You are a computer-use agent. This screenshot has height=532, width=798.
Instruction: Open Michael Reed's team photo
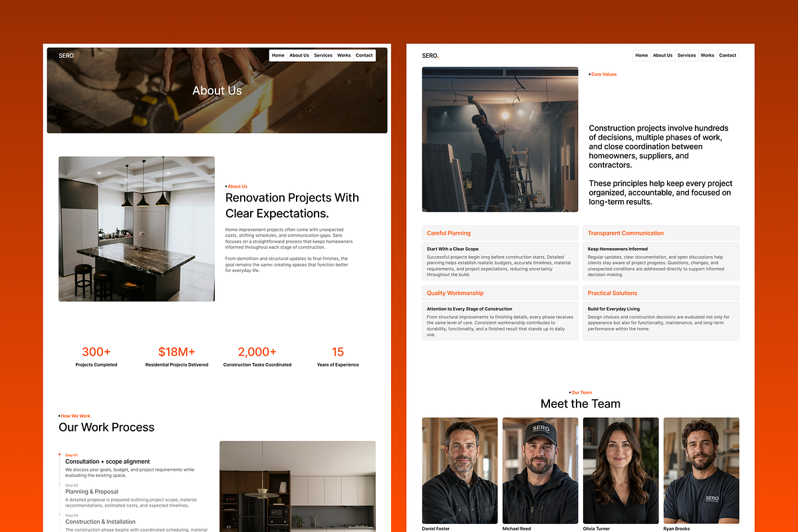(x=540, y=471)
